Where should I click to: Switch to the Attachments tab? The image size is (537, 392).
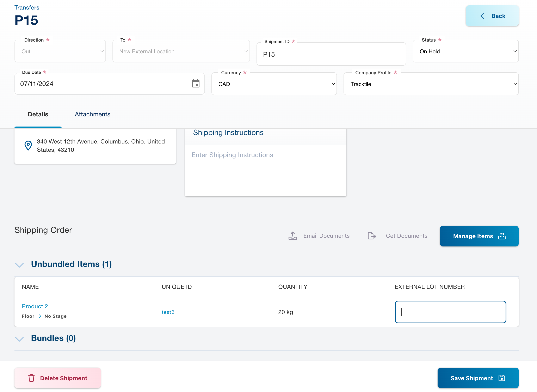(x=93, y=114)
